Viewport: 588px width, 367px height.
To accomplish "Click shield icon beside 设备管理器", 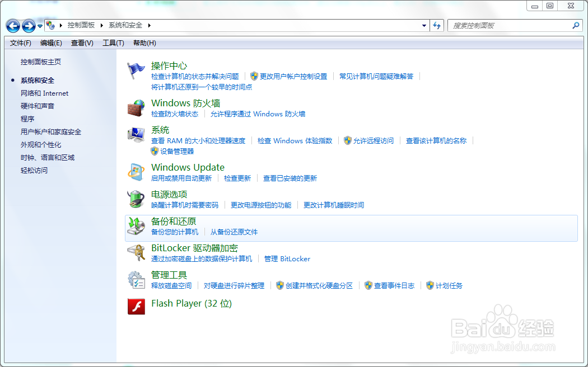I will pyautogui.click(x=155, y=151).
